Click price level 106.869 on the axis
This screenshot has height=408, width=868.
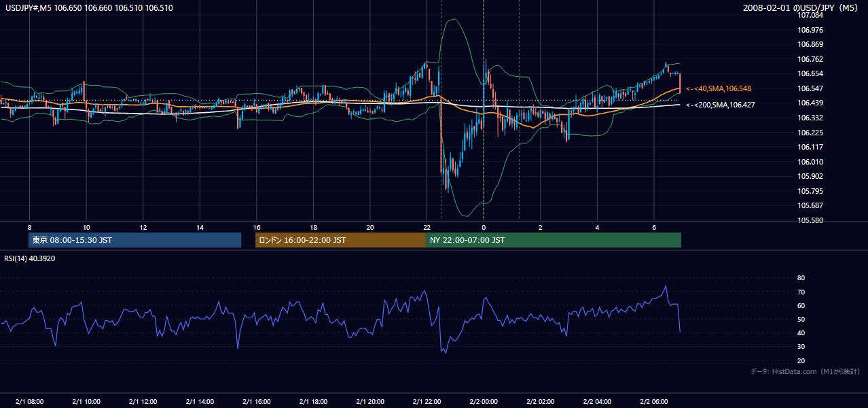click(x=810, y=44)
